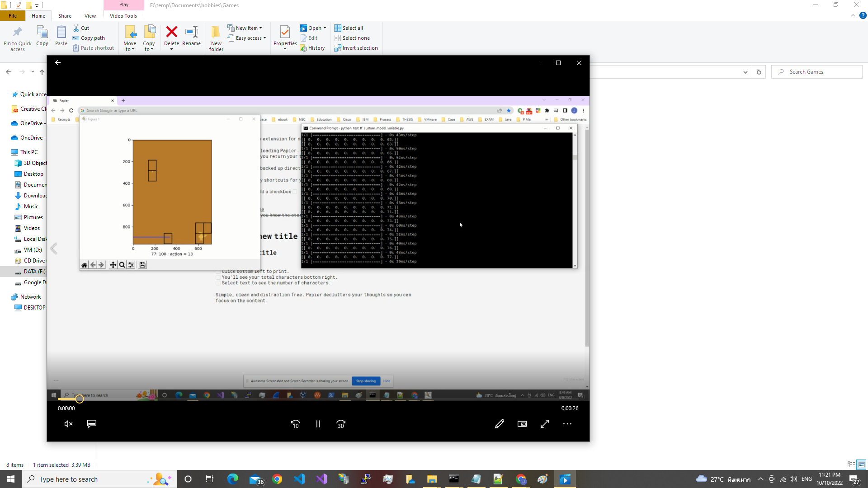This screenshot has height=488, width=868.
Task: Open Explorer help
Action: tap(863, 15)
